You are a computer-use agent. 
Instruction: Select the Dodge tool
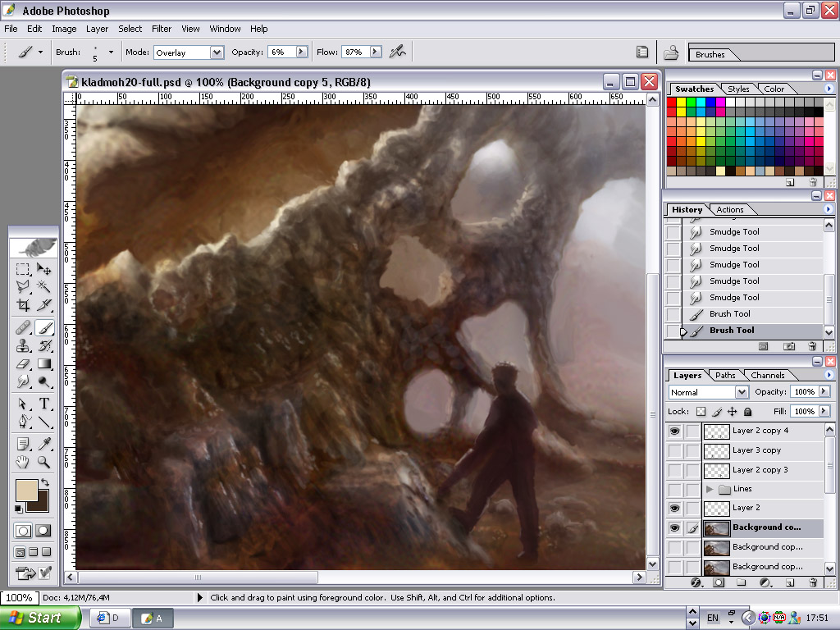point(44,382)
